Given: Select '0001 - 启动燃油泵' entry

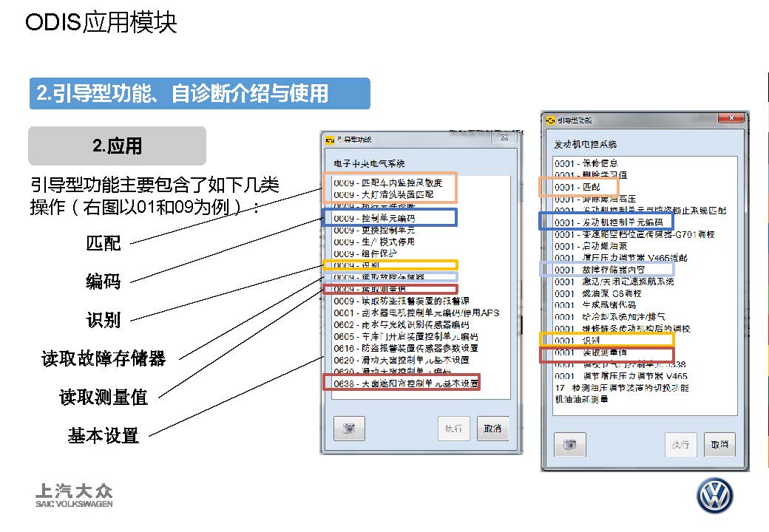Looking at the screenshot, I should (591, 246).
